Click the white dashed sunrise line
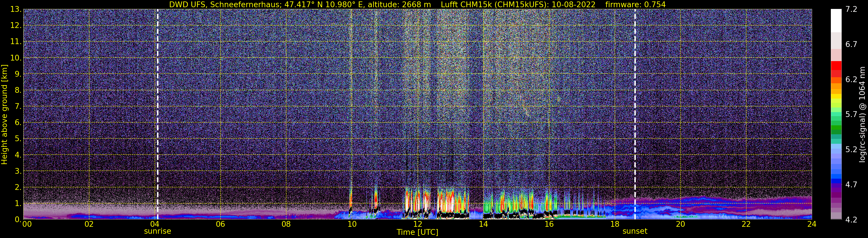The image size is (868, 238). [157, 114]
